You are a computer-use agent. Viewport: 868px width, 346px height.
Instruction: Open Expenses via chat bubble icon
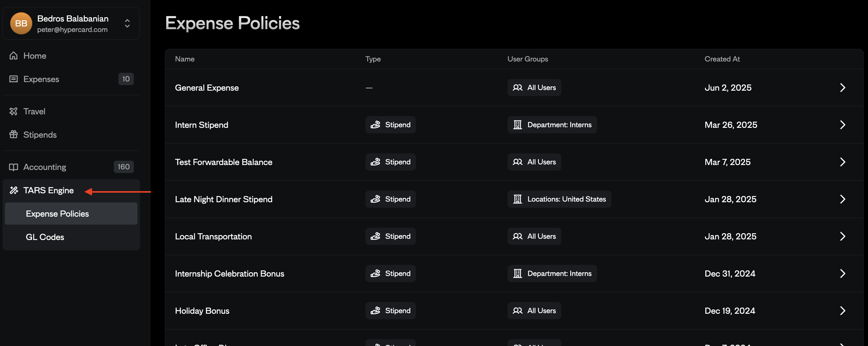pyautogui.click(x=14, y=79)
